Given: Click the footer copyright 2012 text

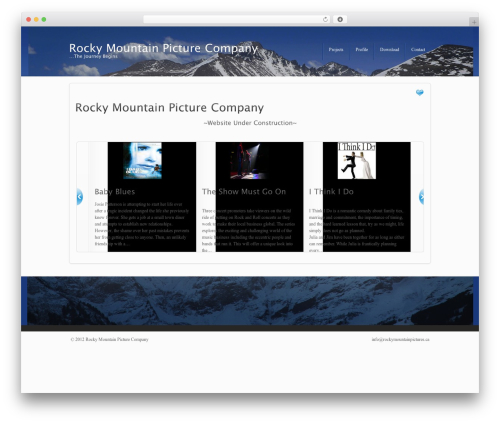Looking at the screenshot, I should [109, 339].
